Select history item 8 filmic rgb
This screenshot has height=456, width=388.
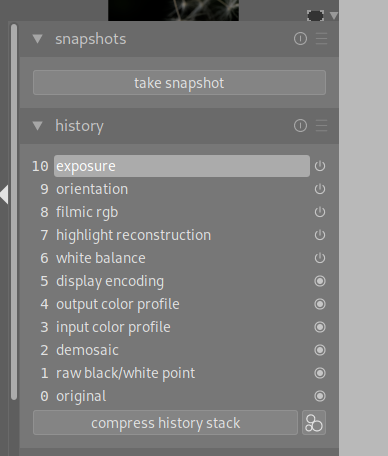coord(182,212)
